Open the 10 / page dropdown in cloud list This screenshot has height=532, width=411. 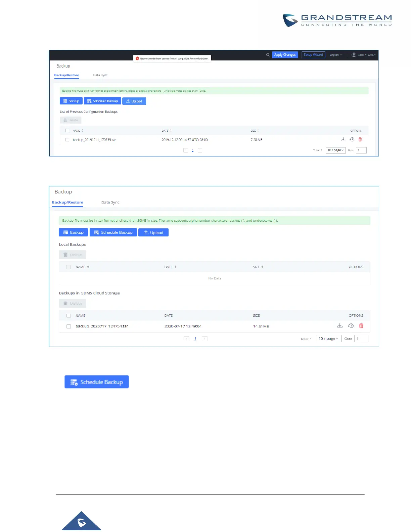(x=328, y=339)
